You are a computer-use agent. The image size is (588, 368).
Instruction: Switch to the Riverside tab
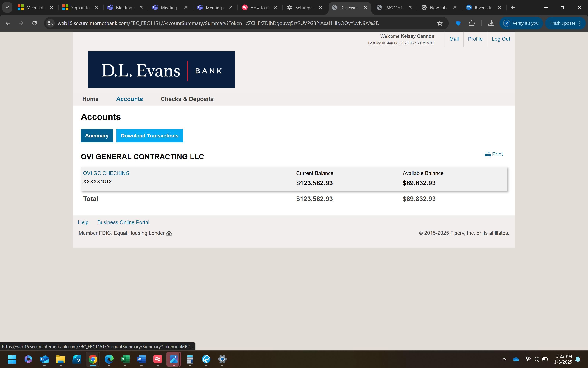(483, 8)
